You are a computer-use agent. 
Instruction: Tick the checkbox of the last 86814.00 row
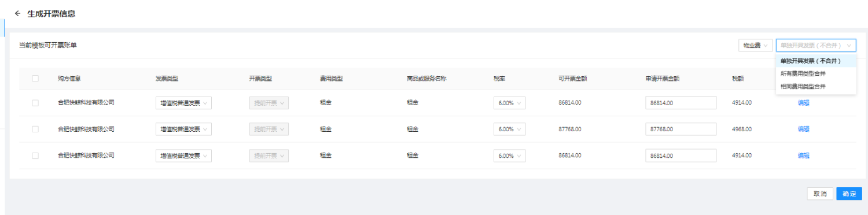pos(35,156)
